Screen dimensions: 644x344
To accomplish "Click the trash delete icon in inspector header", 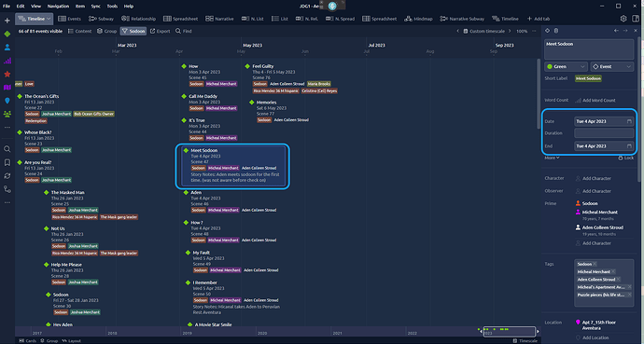I will click(556, 31).
